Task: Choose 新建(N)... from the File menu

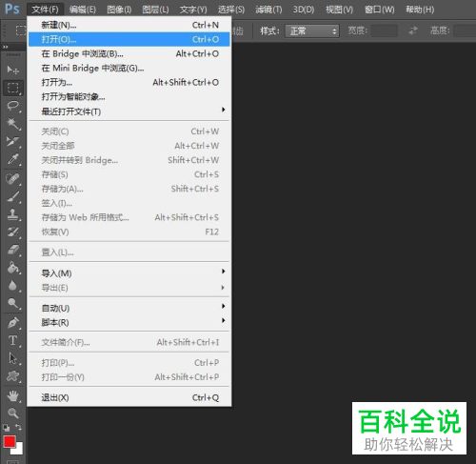Action: 129,25
